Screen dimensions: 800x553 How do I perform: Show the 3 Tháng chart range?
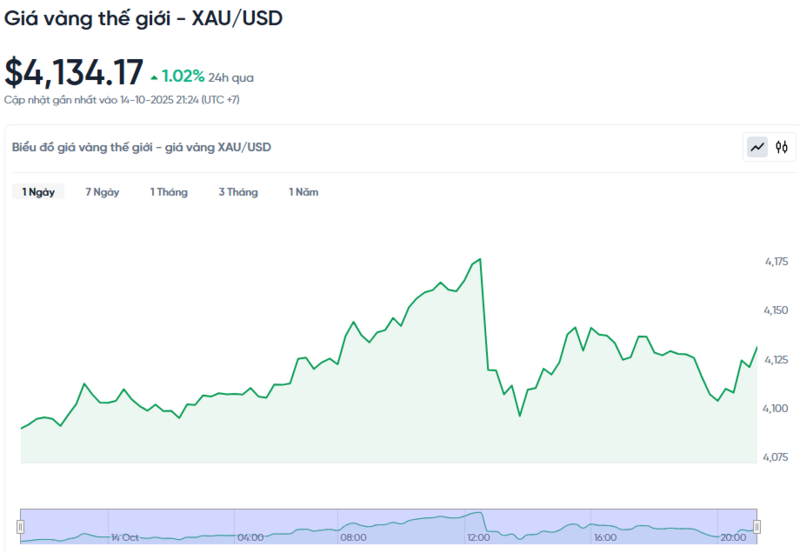click(238, 192)
